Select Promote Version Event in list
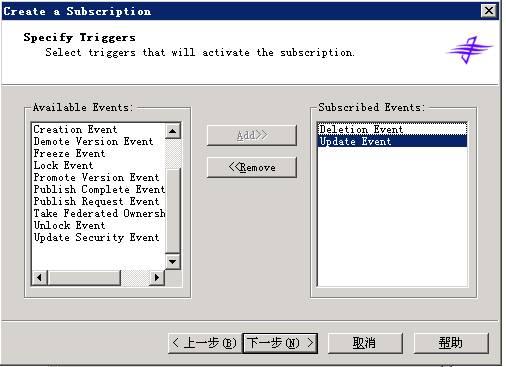This screenshot has height=367, width=506. (99, 177)
